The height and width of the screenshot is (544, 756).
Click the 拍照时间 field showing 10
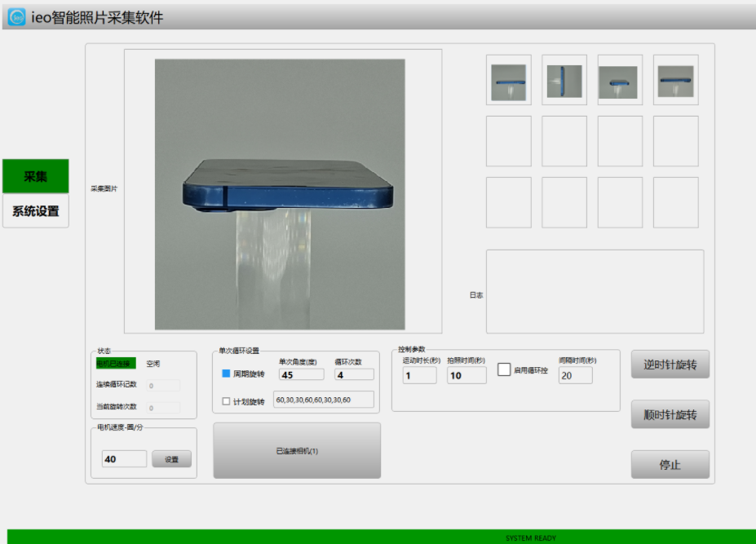point(466,375)
